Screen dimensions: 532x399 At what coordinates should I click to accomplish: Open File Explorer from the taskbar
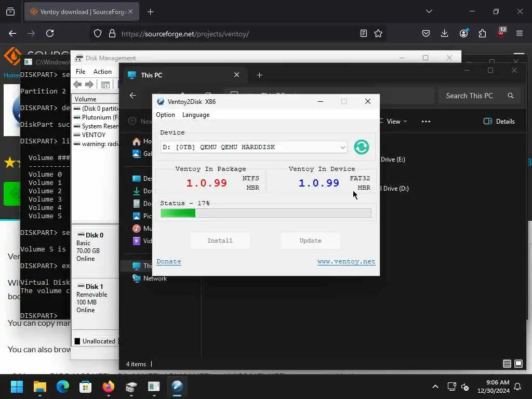tap(39, 386)
